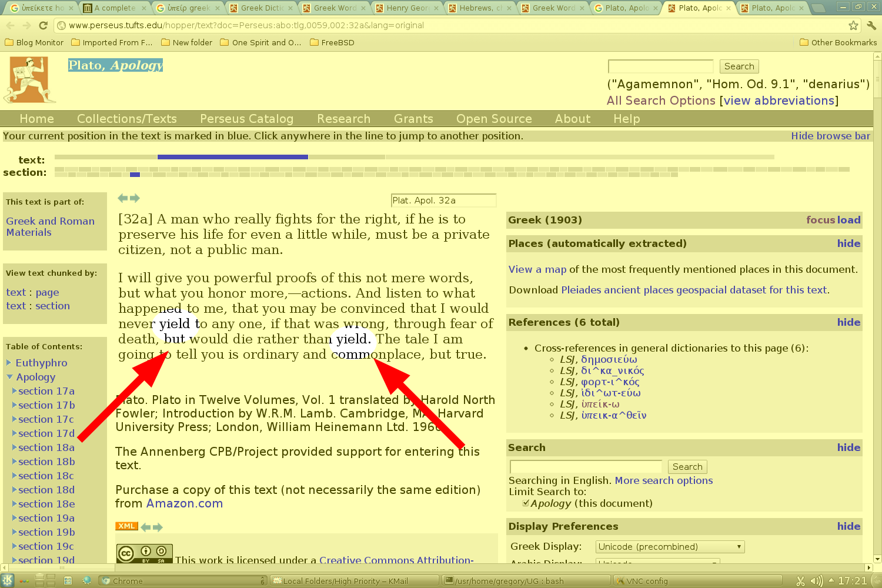Screen dimensions: 882x588
Task: Open the KDE application launcher
Action: [x=7, y=581]
